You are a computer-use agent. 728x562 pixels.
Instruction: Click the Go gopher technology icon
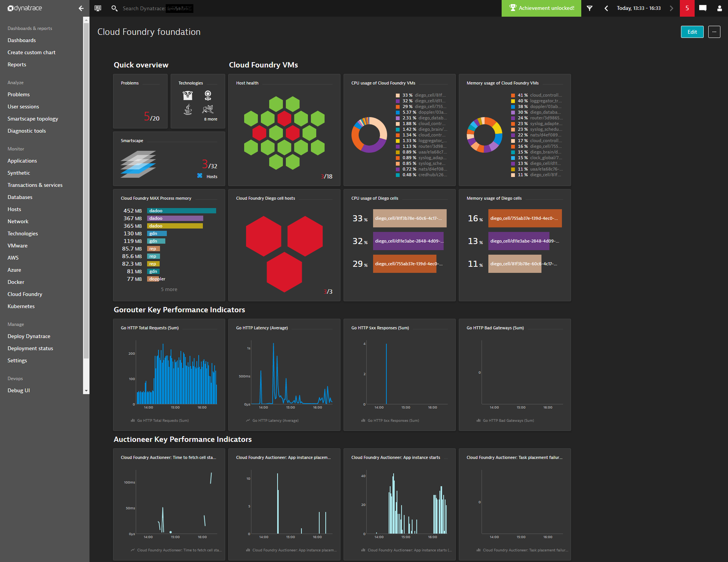coord(188,95)
